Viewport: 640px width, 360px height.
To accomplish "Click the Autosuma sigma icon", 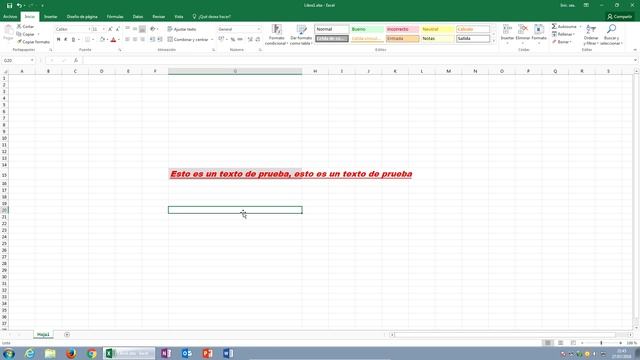I will click(x=554, y=27).
